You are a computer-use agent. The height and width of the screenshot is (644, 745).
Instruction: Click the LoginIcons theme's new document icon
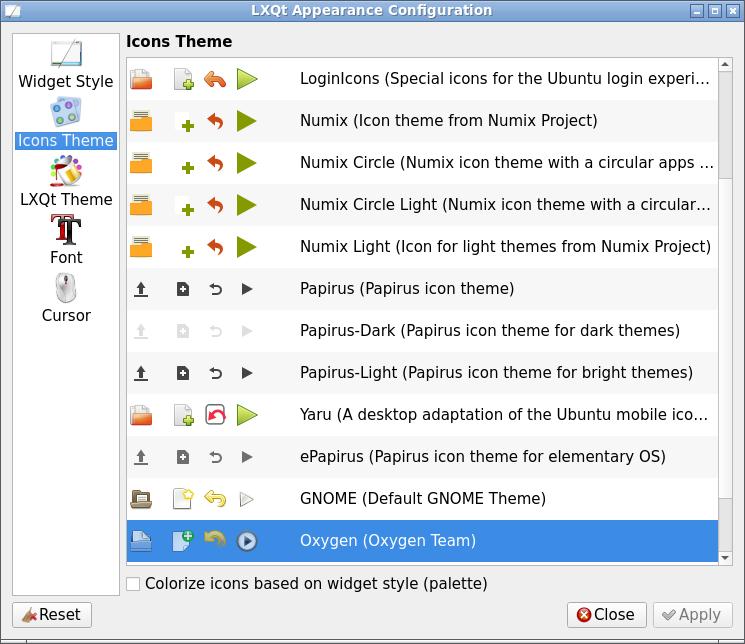click(183, 79)
